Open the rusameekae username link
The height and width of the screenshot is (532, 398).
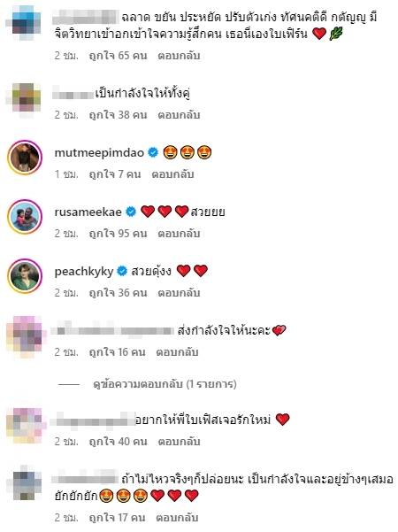88,212
